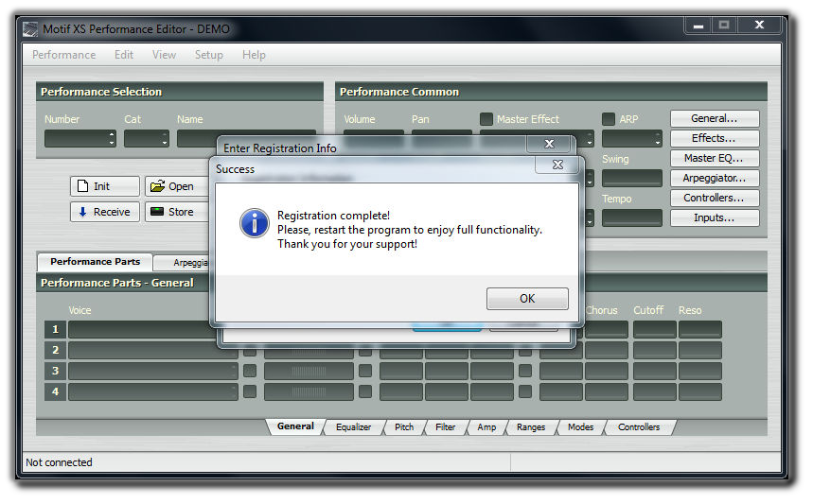This screenshot has width=813, height=504.
Task: Open the Arpeggiator... button
Action: [715, 178]
